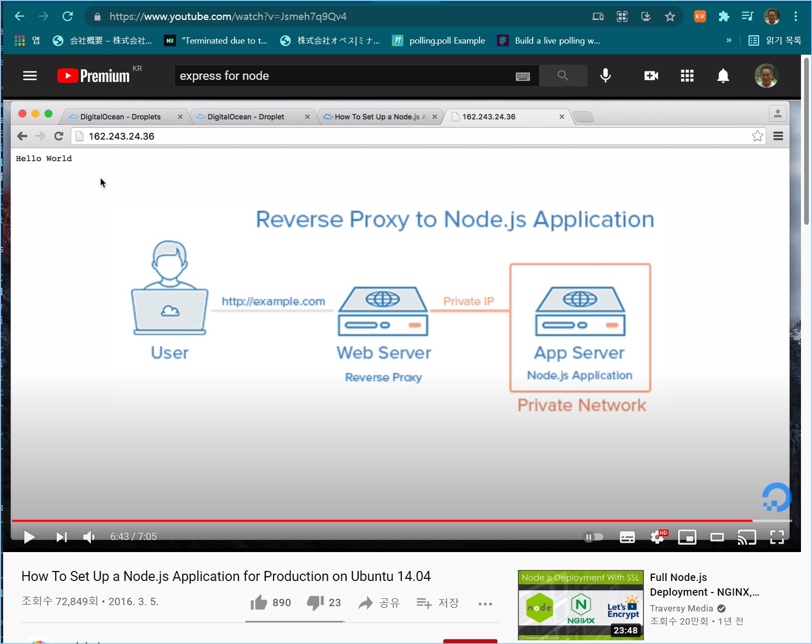This screenshot has height=644, width=812.
Task: Open the notifications bell
Action: click(723, 76)
